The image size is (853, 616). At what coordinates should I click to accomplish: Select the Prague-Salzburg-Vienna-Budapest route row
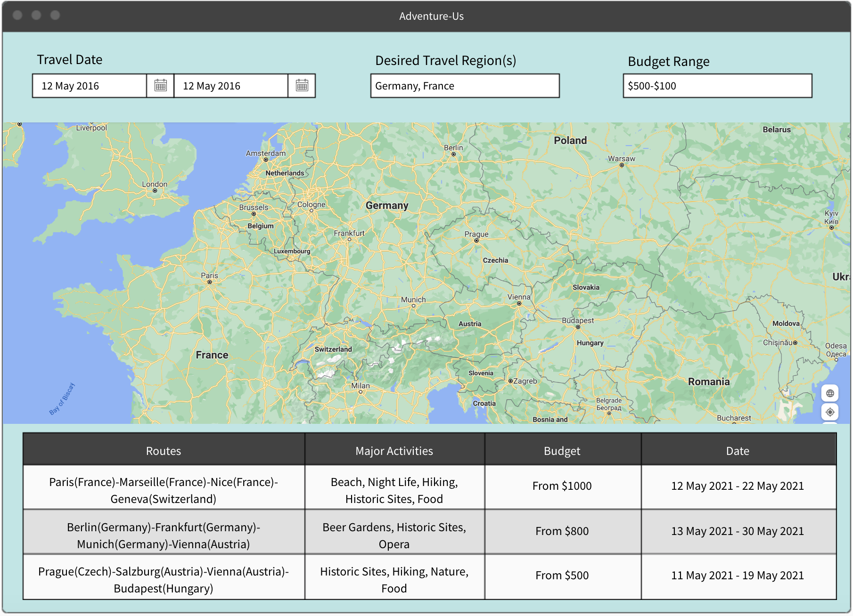coord(430,577)
